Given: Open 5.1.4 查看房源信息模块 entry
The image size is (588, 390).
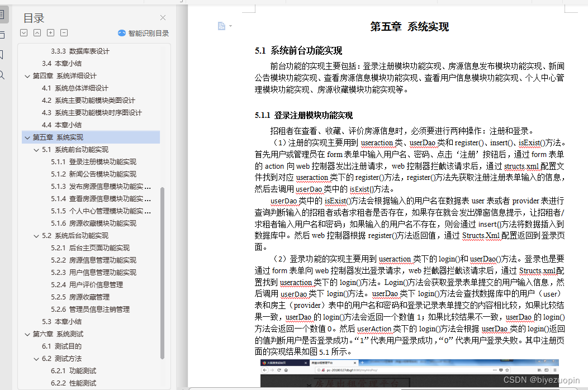Looking at the screenshot, I should point(101,199).
